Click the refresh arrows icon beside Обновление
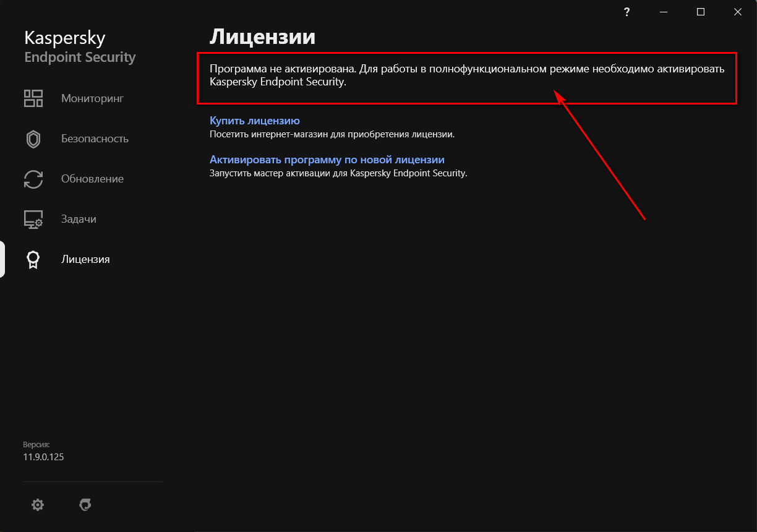Viewport: 757px width, 532px height. pyautogui.click(x=33, y=179)
